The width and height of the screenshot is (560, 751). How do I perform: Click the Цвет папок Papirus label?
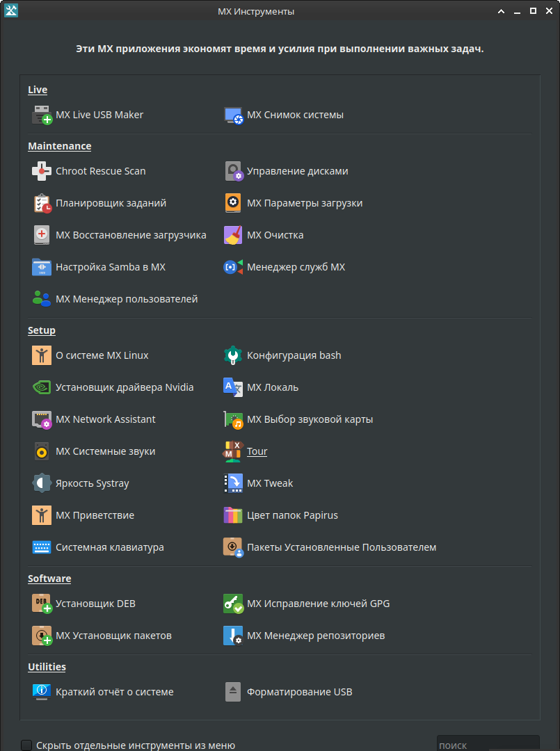pyautogui.click(x=293, y=515)
